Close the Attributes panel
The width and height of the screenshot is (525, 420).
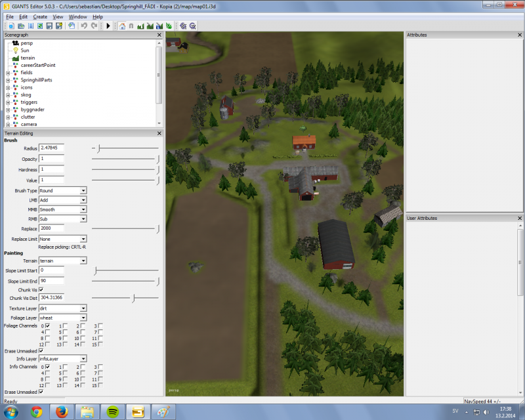pos(520,35)
